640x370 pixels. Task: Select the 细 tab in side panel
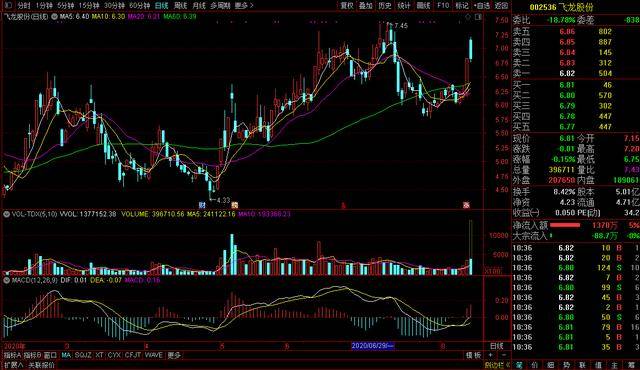pyautogui.click(x=551, y=365)
